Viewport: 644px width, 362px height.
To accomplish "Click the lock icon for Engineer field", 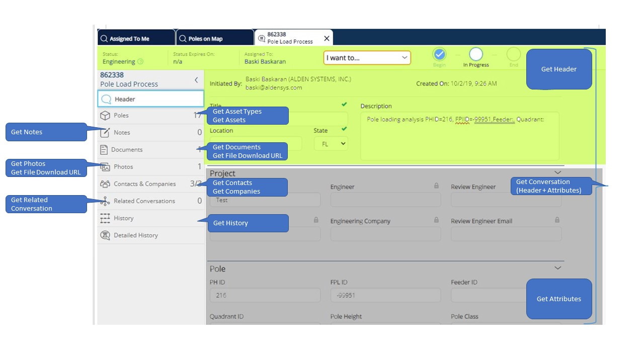I will (436, 186).
